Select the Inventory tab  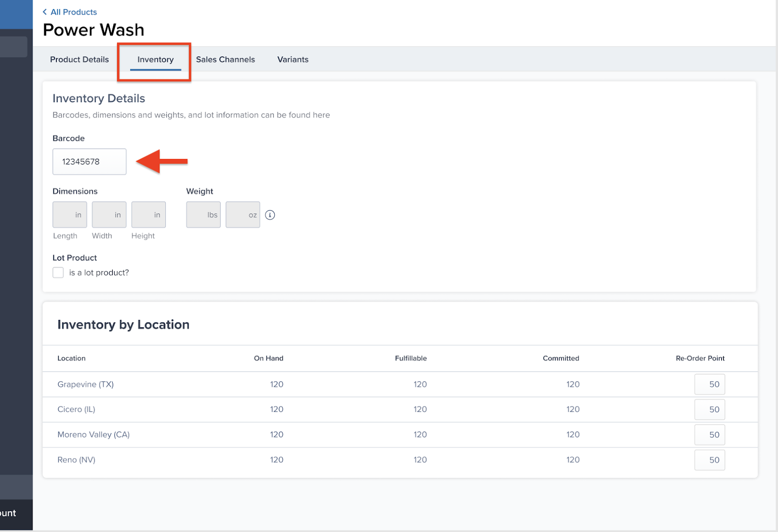[x=156, y=59]
